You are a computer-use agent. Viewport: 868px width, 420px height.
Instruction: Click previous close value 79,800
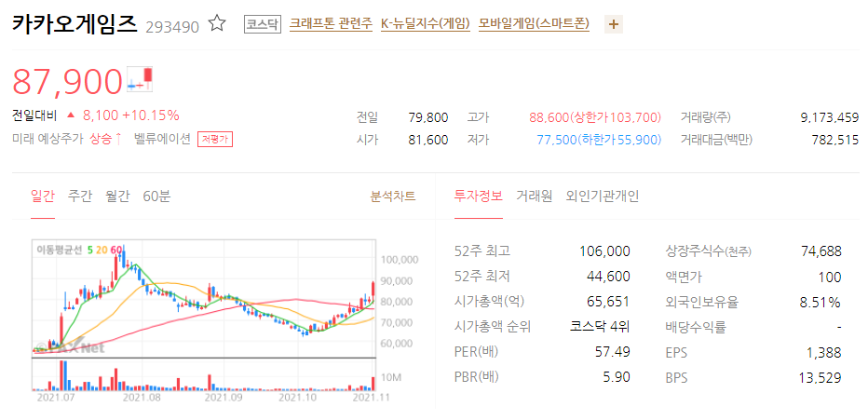pos(427,117)
